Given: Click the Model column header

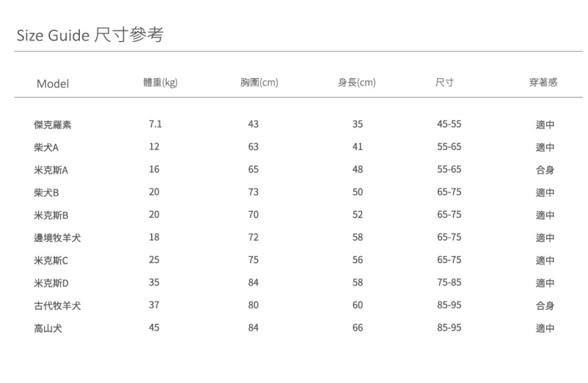Looking at the screenshot, I should point(52,84).
